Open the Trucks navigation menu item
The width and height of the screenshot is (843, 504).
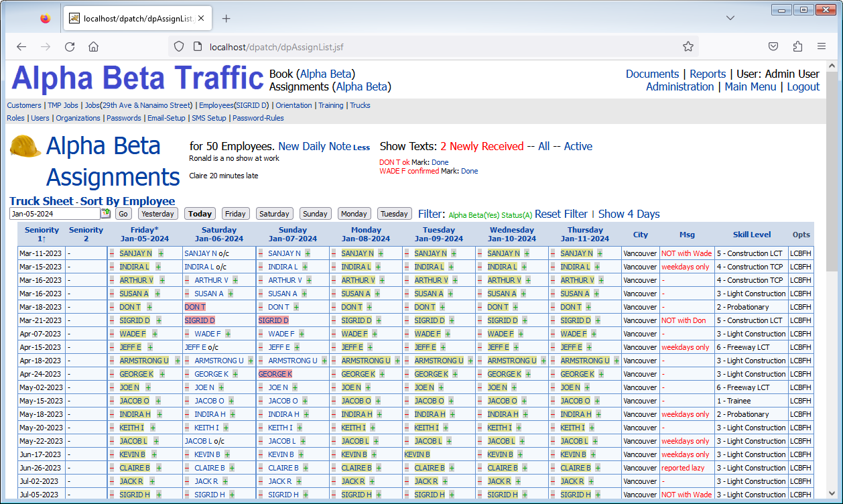click(360, 105)
